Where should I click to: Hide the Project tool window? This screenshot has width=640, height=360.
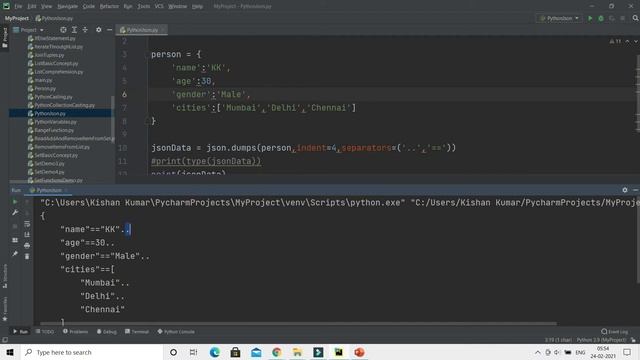(109, 30)
